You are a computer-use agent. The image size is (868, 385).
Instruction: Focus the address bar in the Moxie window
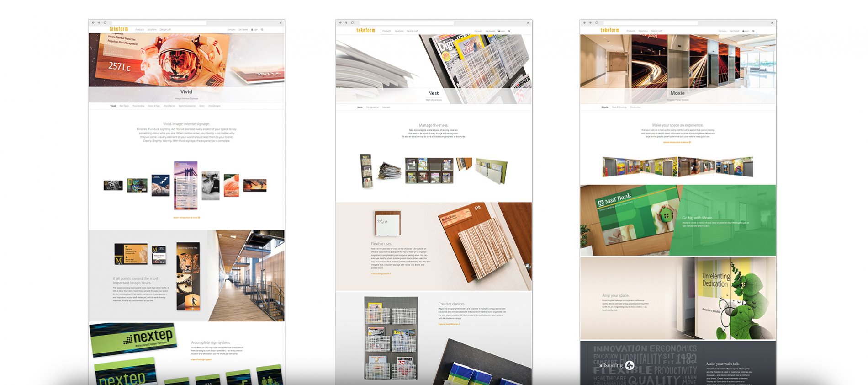click(x=651, y=23)
